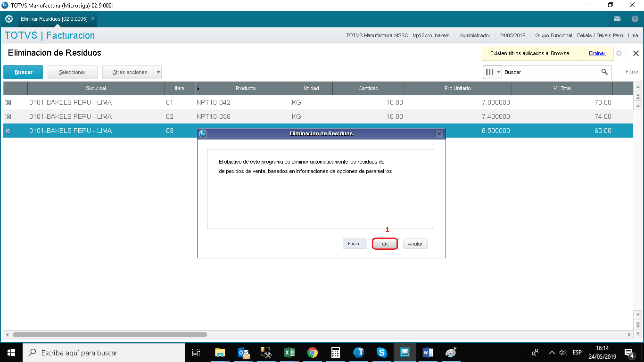Open the help question mark icon
This screenshot has height=362, width=644.
pyautogui.click(x=635, y=19)
